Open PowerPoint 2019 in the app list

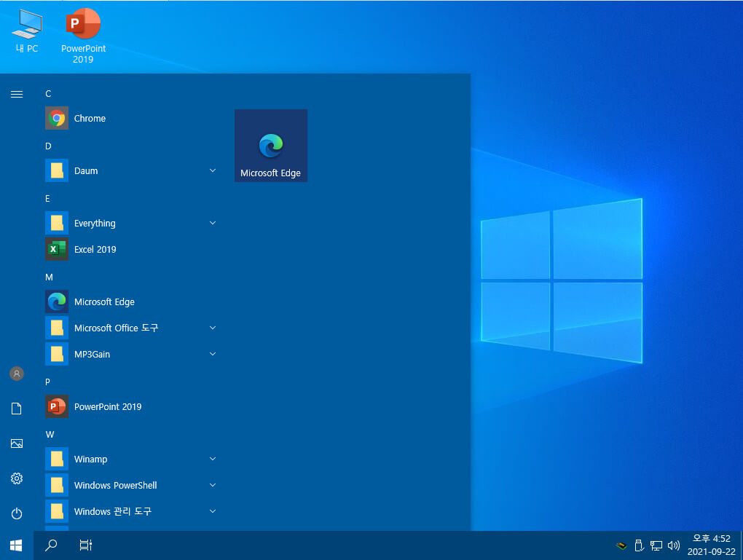tap(130, 406)
